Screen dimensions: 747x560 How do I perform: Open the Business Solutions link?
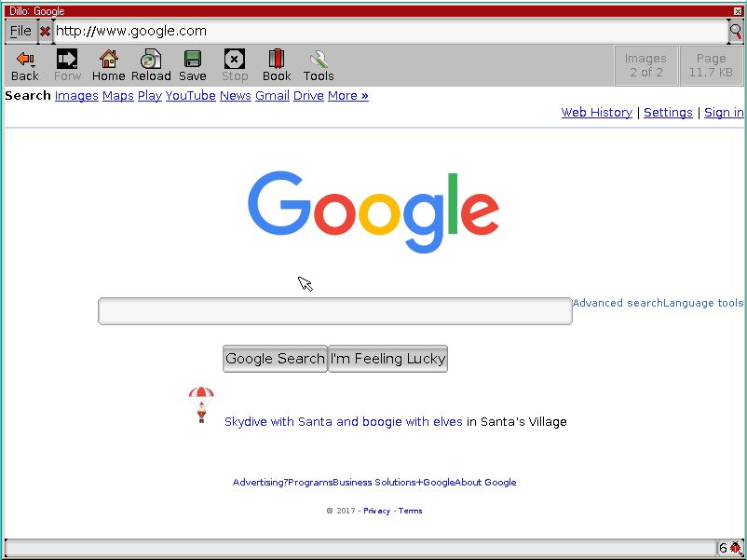pos(374,483)
